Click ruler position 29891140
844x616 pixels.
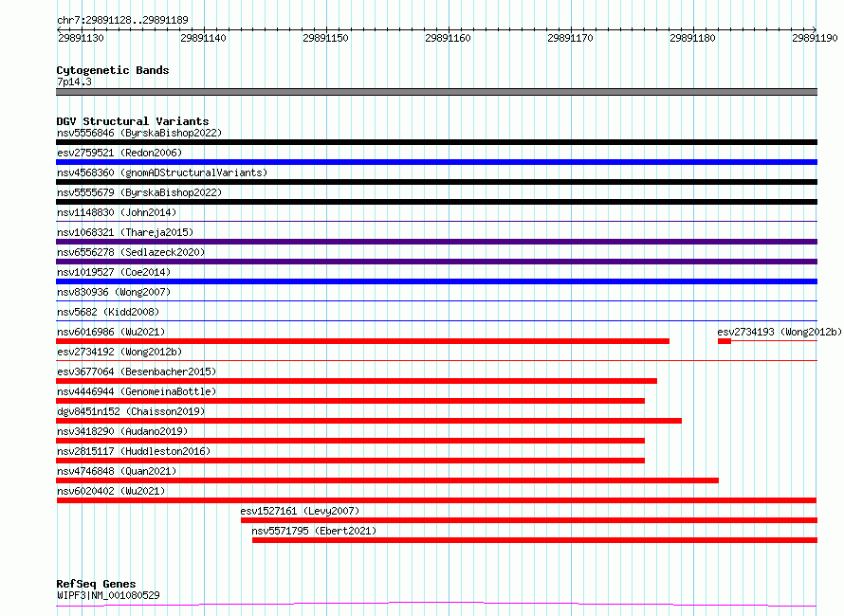[203, 38]
